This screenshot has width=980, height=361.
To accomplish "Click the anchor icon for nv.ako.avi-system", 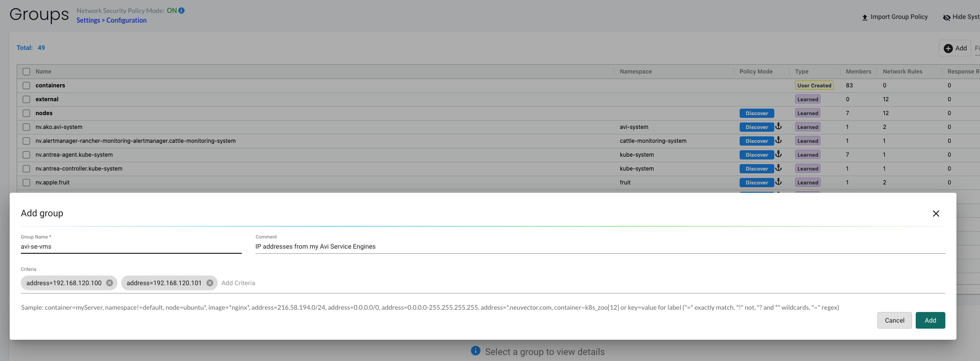I will 778,126.
